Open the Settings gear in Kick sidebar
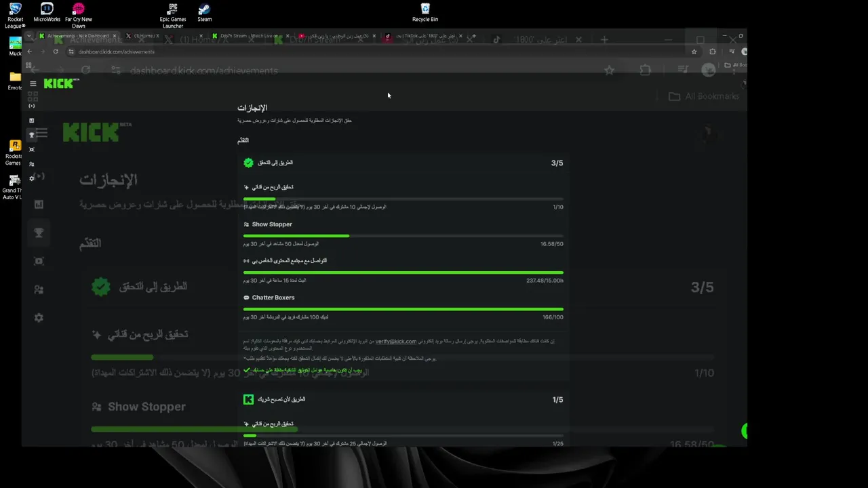This screenshot has width=868, height=488. pyautogui.click(x=32, y=178)
